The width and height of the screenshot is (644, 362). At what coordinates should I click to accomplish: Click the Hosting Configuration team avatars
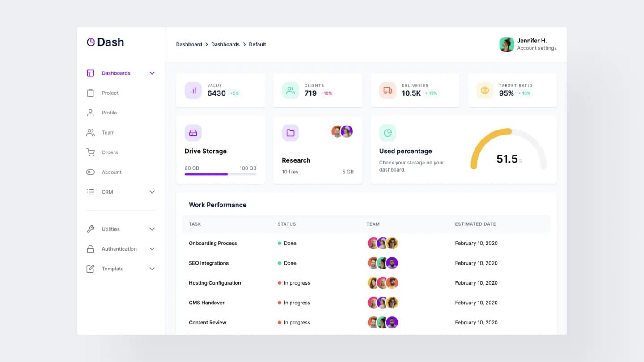[383, 283]
